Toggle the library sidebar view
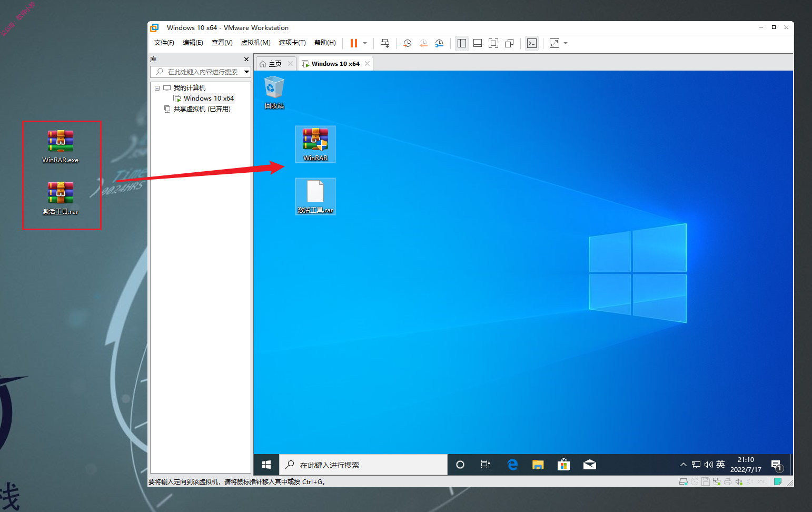 [x=462, y=43]
